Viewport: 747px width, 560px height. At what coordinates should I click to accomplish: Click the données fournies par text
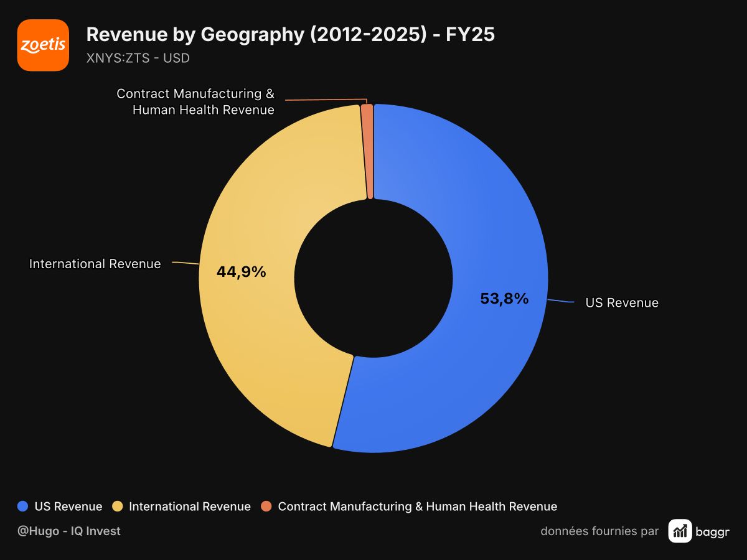tap(599, 531)
